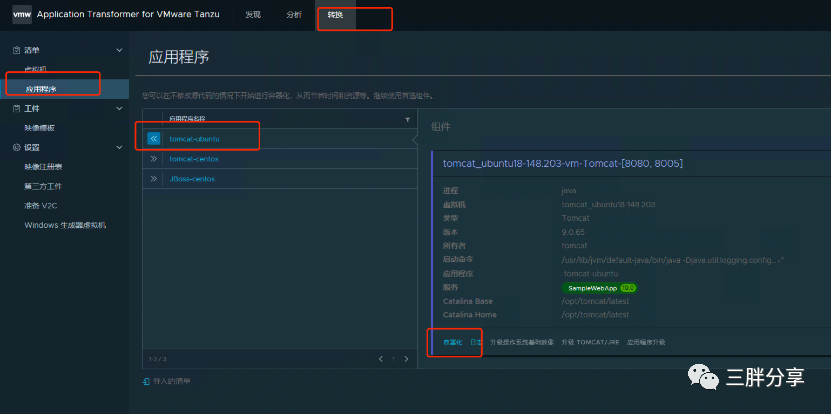Image resolution: width=832 pixels, height=414 pixels.
Task: Open Windows 生成器虚拟机 in the sidebar
Action: 65,225
